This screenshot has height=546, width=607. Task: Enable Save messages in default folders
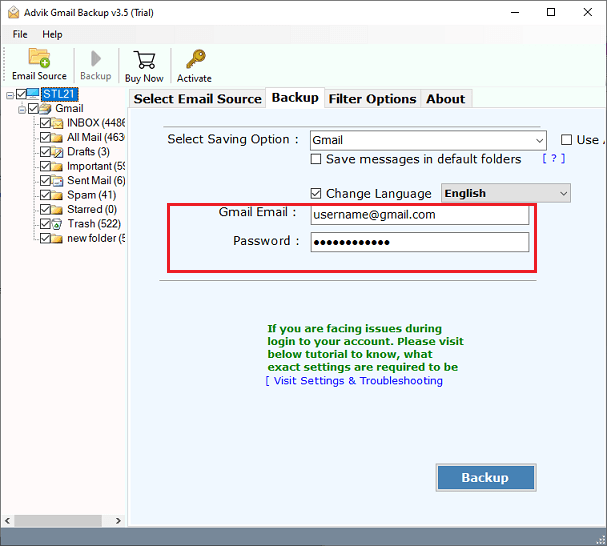[316, 159]
